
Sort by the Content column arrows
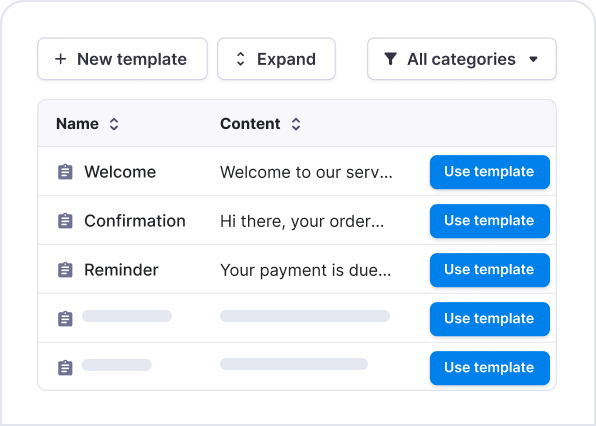(x=296, y=124)
